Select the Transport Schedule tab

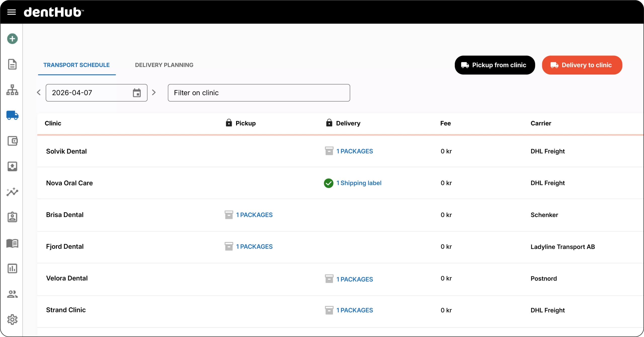pyautogui.click(x=76, y=65)
